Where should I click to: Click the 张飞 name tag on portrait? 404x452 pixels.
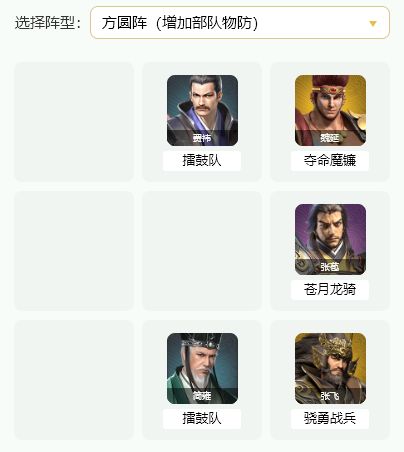click(330, 396)
